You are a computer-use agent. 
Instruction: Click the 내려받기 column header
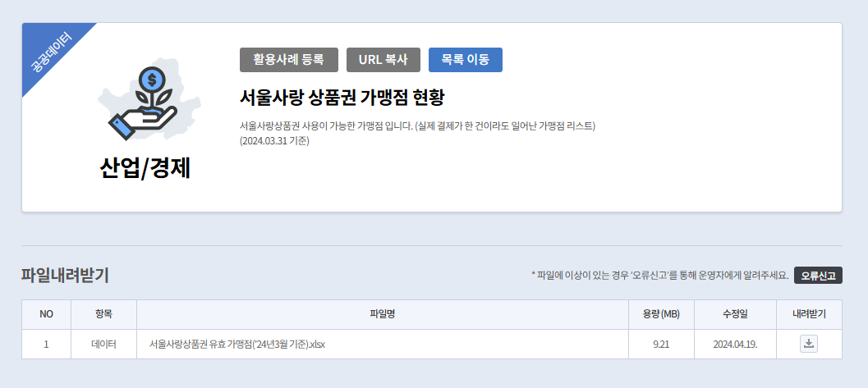(809, 314)
